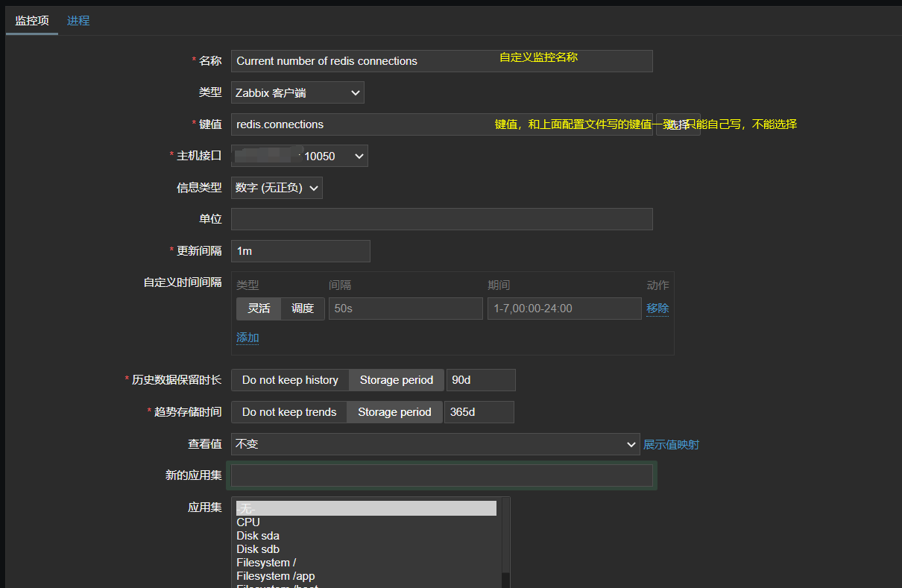Choose Storage period for 趋势存储时间
The height and width of the screenshot is (588, 902).
[394, 412]
